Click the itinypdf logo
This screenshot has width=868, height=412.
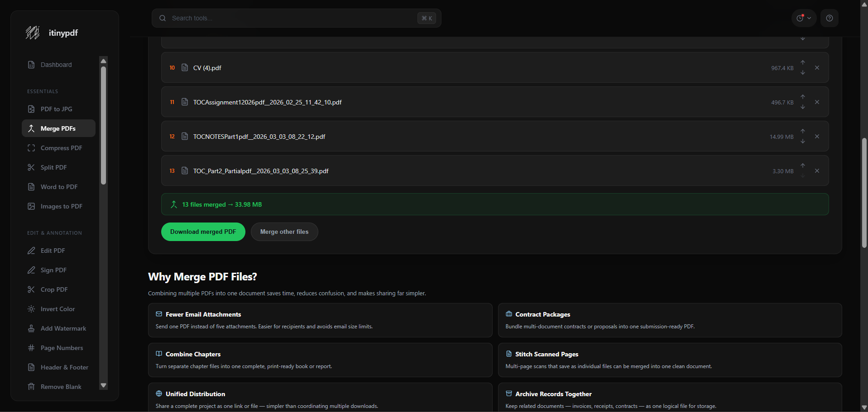(x=51, y=33)
